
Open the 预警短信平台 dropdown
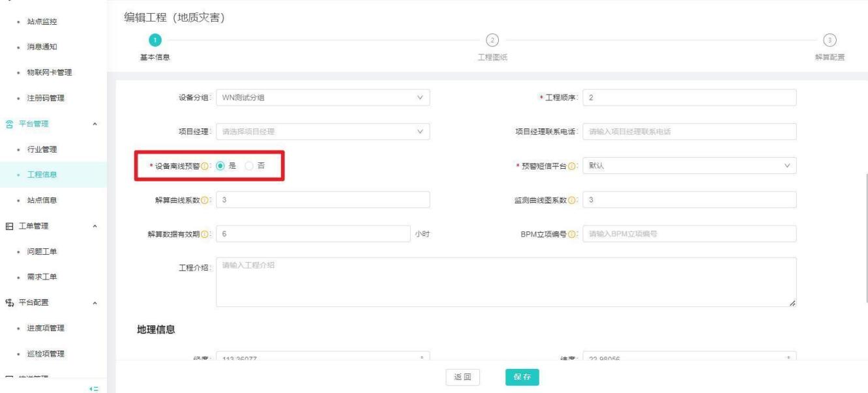(689, 166)
